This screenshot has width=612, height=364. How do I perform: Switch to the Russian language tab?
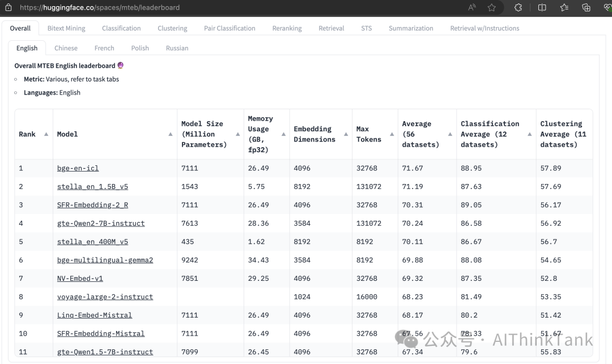click(x=177, y=48)
